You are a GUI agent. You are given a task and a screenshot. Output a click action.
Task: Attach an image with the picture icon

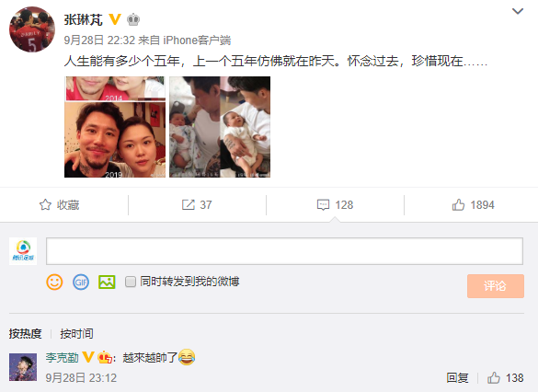tap(107, 282)
